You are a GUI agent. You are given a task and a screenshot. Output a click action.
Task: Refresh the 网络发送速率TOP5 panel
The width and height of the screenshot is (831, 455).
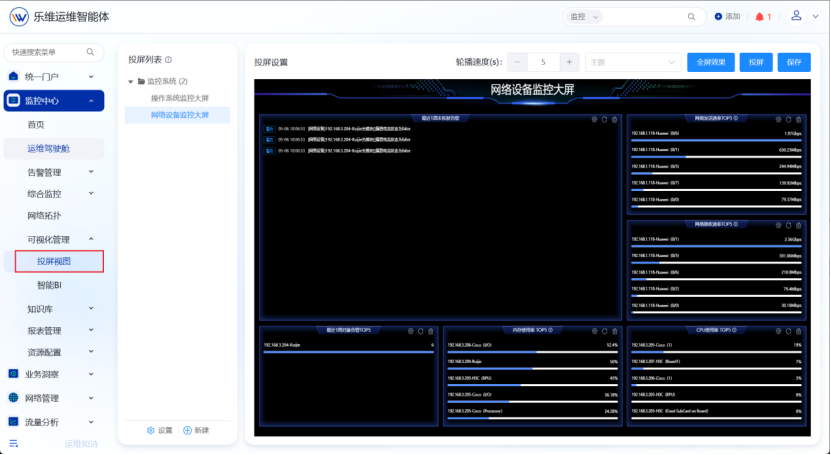(789, 120)
